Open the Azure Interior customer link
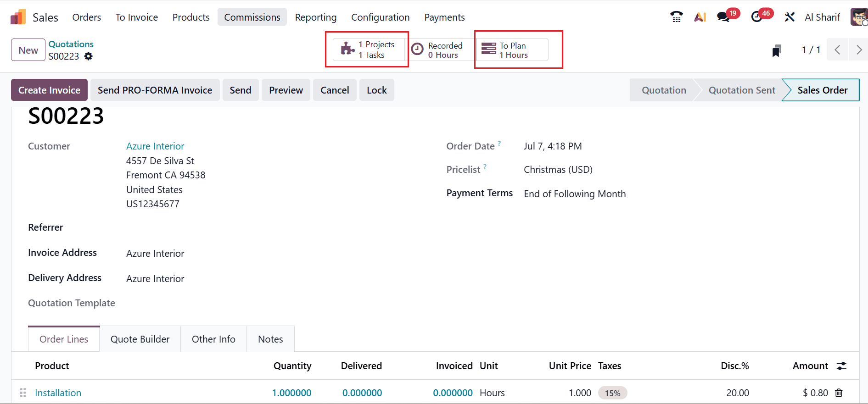Image resolution: width=868 pixels, height=404 pixels. point(155,146)
